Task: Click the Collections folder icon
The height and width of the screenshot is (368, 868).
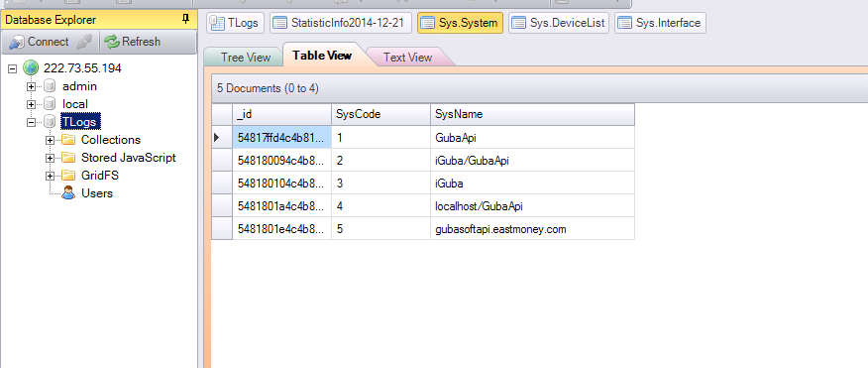Action: (68, 140)
